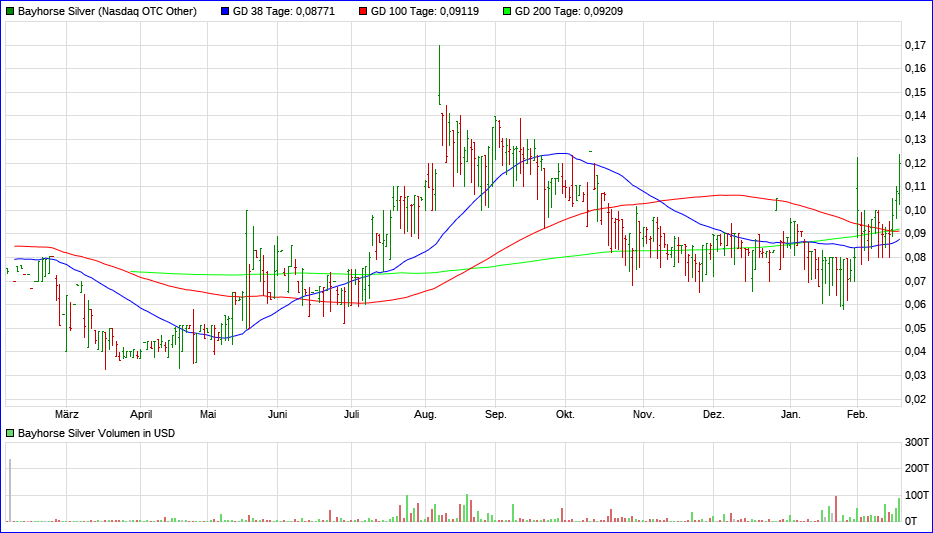Click the Feb. month label

(x=857, y=415)
